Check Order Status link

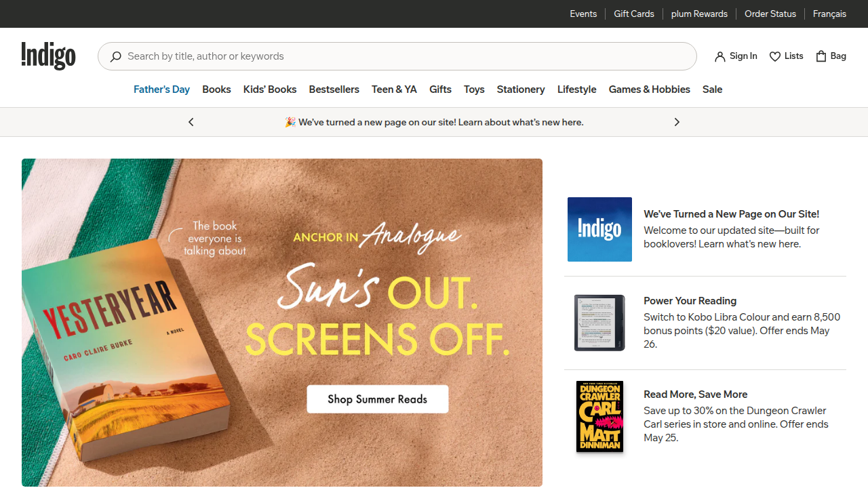click(770, 14)
